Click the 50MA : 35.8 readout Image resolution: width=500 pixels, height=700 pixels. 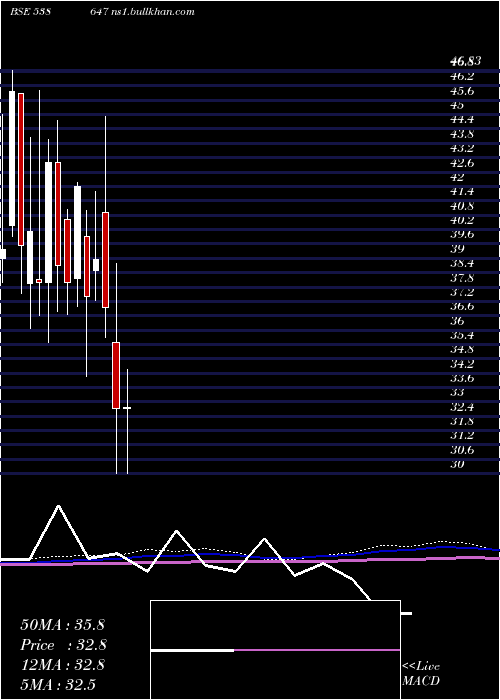click(x=62, y=625)
